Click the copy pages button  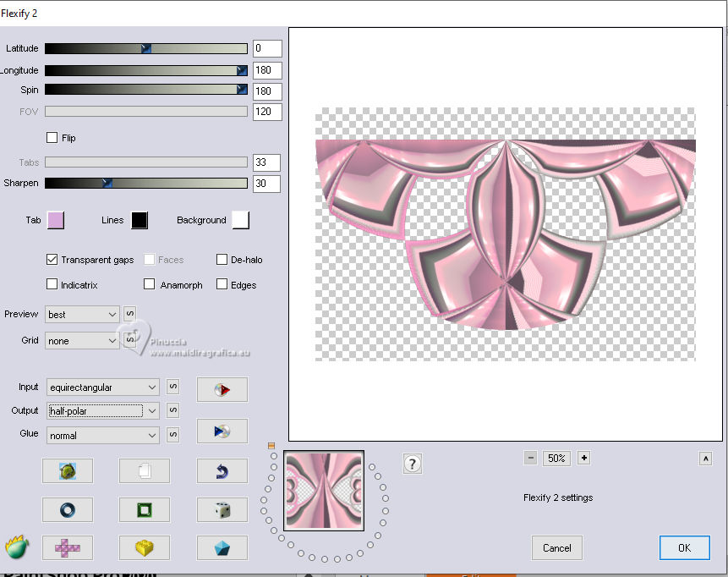[x=145, y=470]
